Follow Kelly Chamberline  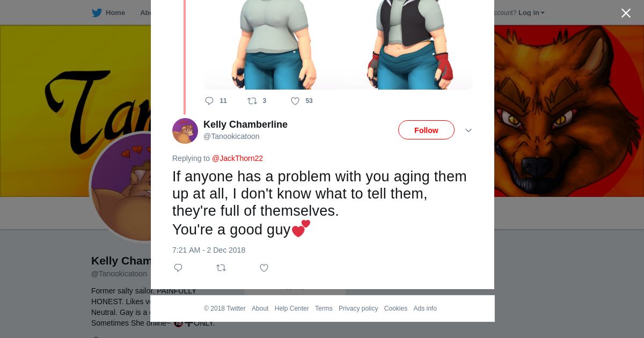coord(426,130)
